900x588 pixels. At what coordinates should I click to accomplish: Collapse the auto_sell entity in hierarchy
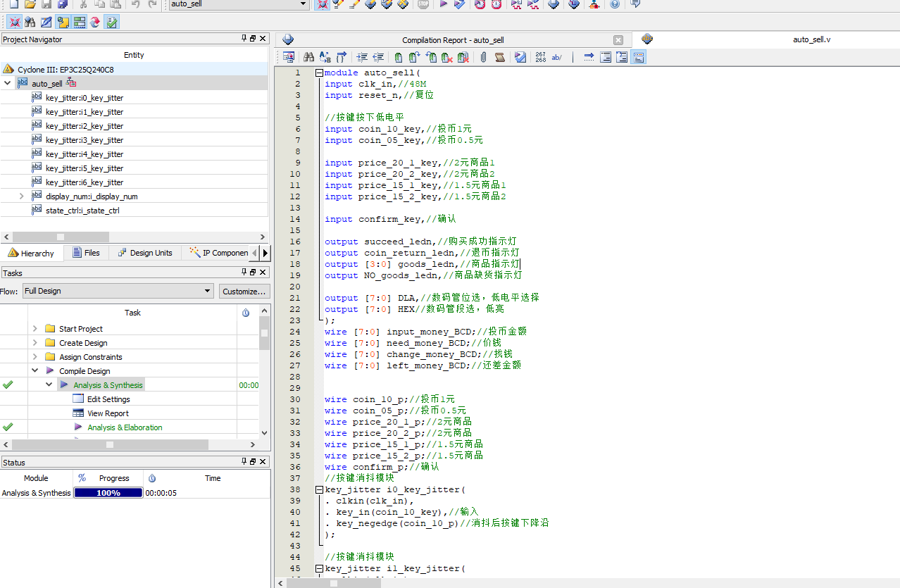pos(7,83)
